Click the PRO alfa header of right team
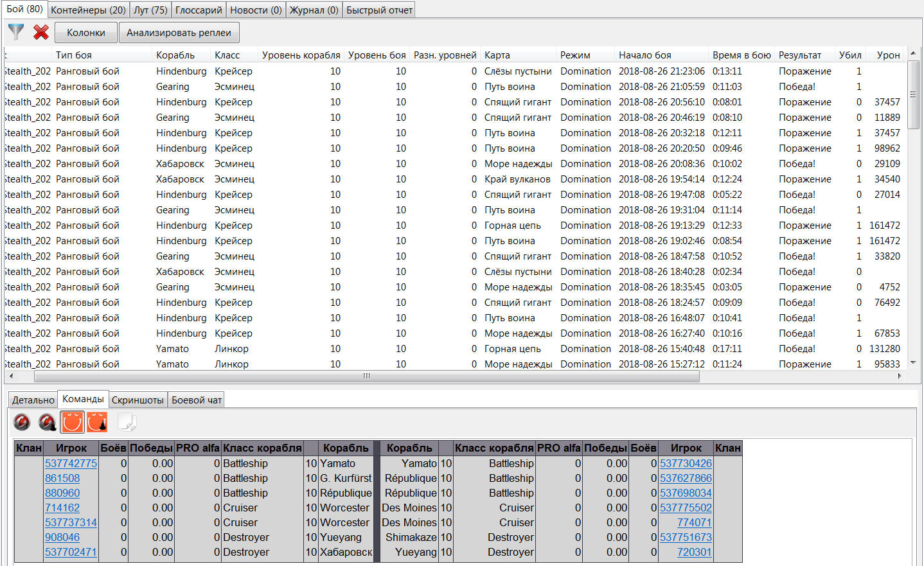The height and width of the screenshot is (566, 924). coord(558,448)
